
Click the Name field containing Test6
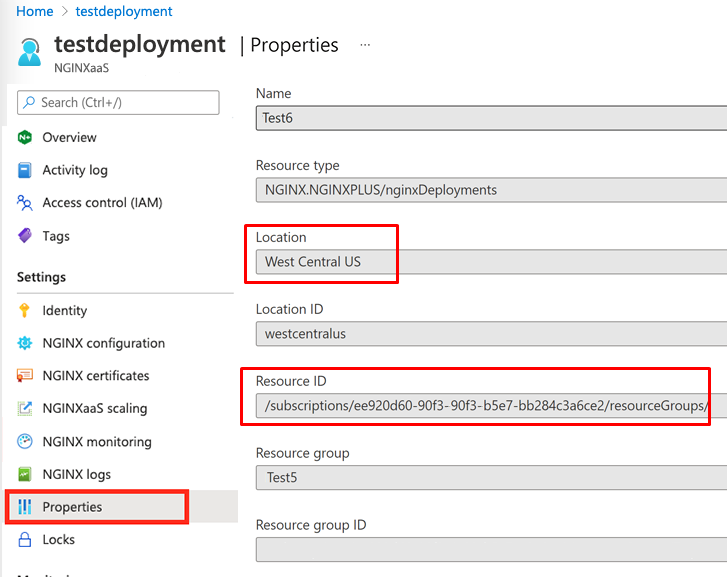pyautogui.click(x=490, y=118)
